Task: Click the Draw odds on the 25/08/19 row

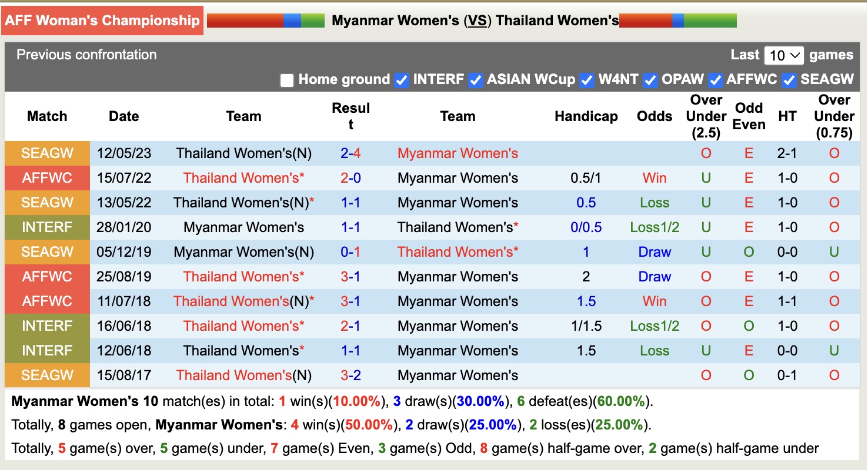Action: click(655, 276)
